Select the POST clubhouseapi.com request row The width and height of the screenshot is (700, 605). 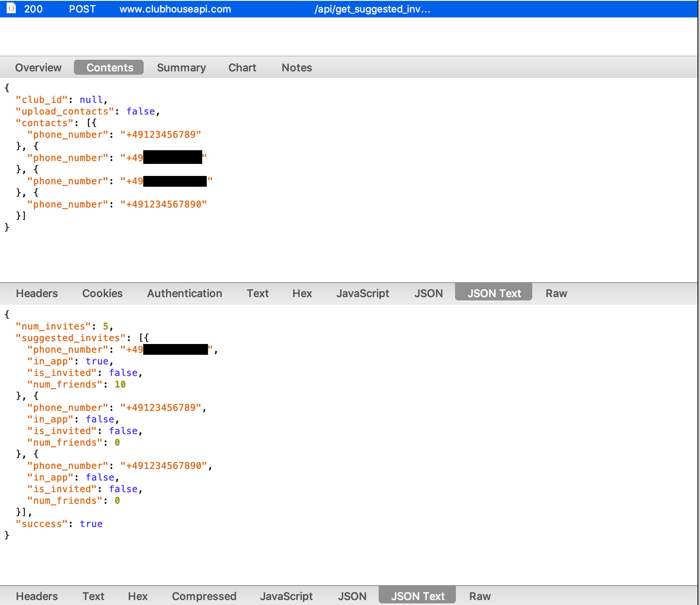click(x=349, y=9)
